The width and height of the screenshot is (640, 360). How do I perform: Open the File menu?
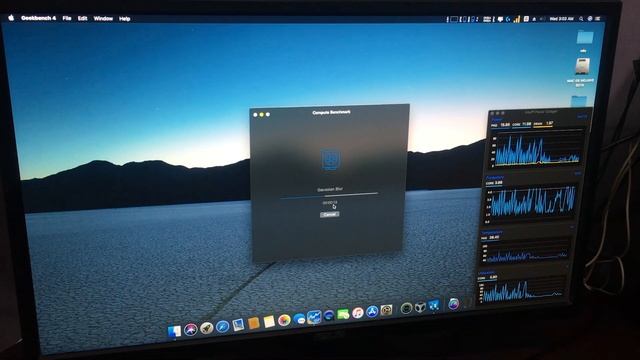click(67, 18)
